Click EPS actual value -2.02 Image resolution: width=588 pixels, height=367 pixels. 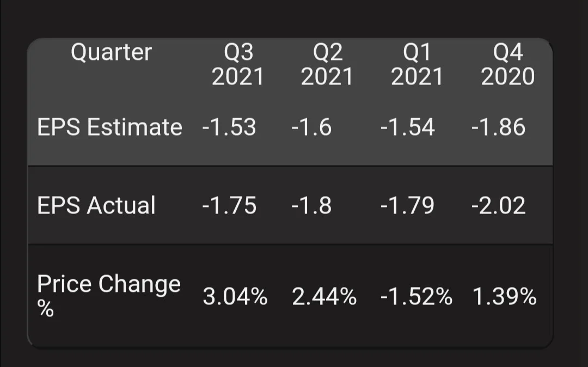498,205
